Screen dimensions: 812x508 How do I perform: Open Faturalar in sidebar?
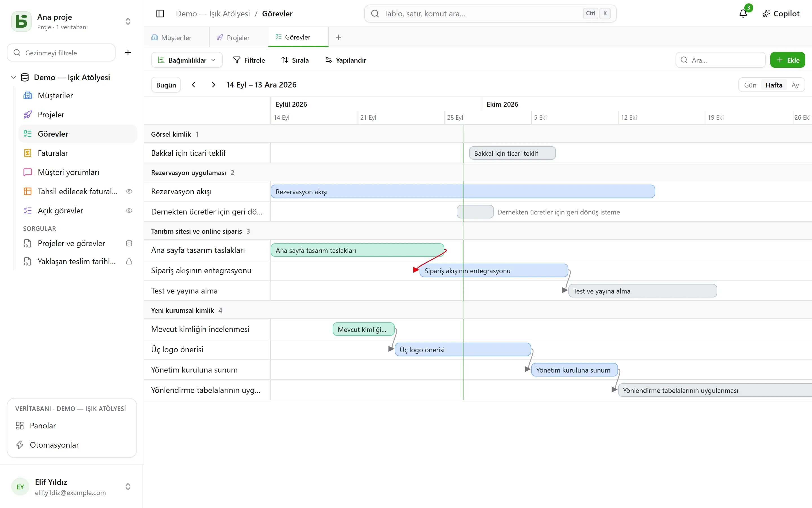click(78, 153)
